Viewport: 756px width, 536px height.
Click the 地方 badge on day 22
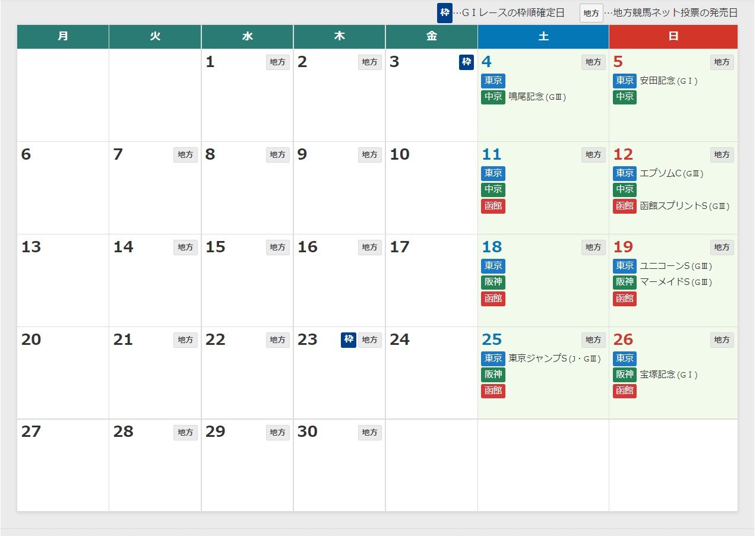coord(278,340)
